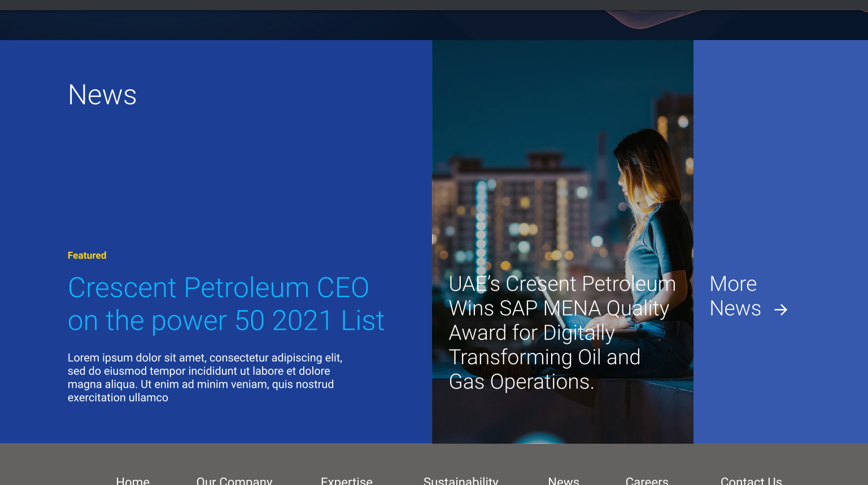868x485 pixels.
Task: Click the large News section heading
Action: pos(102,95)
